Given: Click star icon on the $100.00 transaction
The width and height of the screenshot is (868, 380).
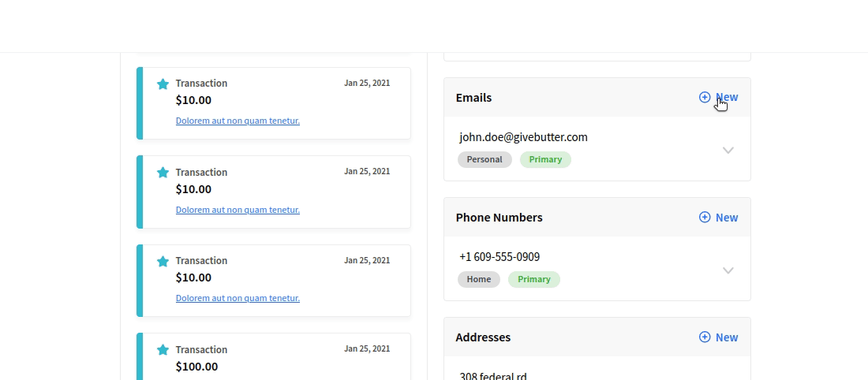Looking at the screenshot, I should coord(163,350).
